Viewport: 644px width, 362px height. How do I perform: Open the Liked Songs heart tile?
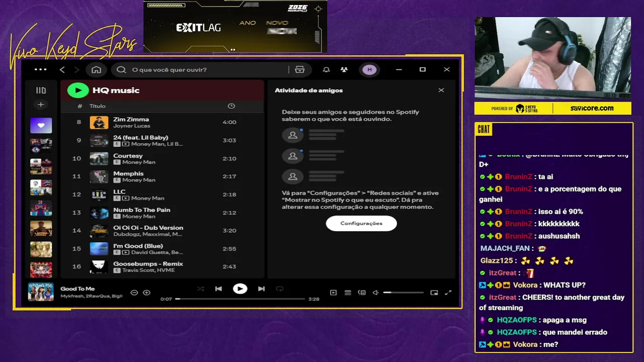pyautogui.click(x=41, y=125)
